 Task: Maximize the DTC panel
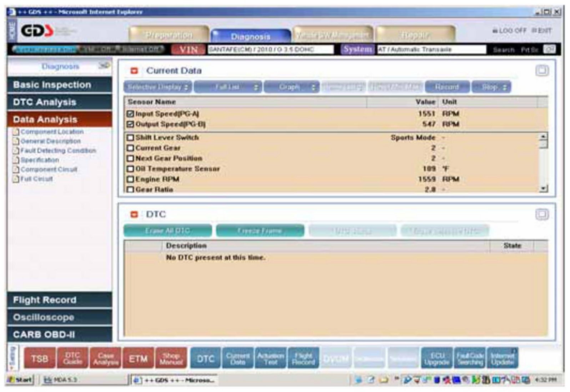point(542,214)
